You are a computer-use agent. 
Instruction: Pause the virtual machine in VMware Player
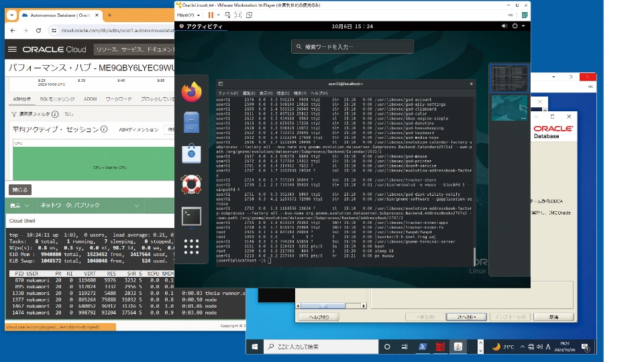click(211, 15)
